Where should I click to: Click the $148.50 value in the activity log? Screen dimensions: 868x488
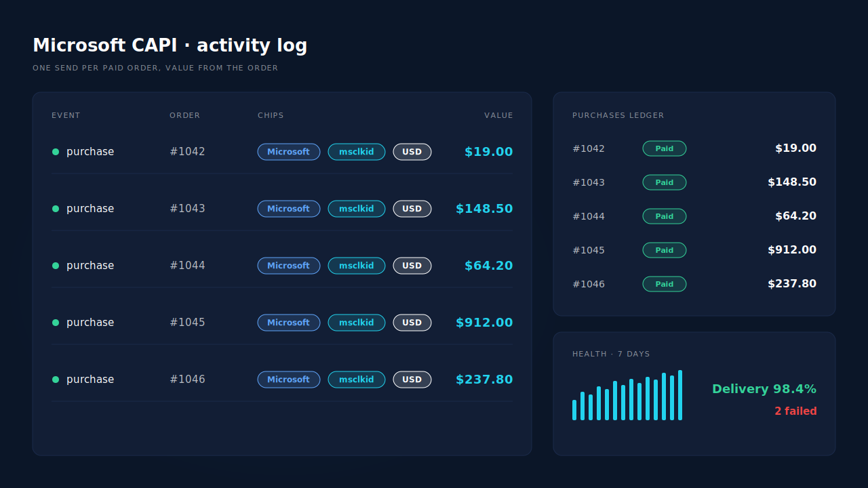pos(484,209)
